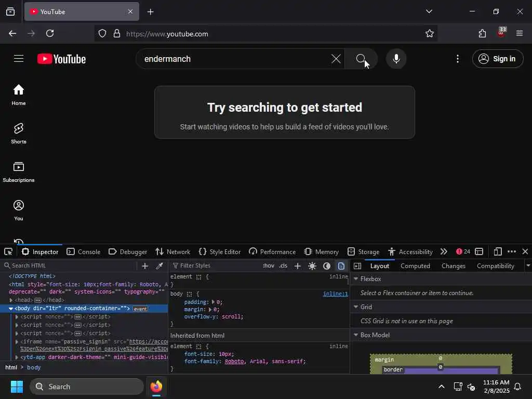
Task: Toggle print media simulation
Action: click(x=341, y=266)
